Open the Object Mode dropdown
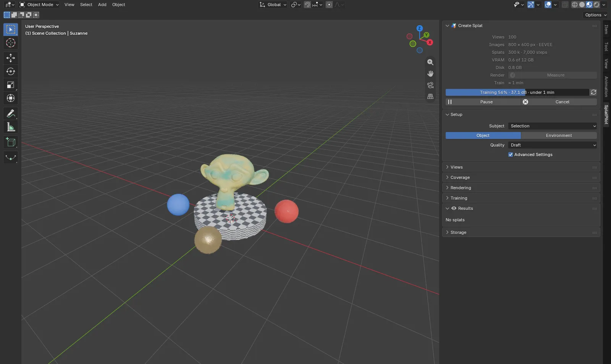 39,5
